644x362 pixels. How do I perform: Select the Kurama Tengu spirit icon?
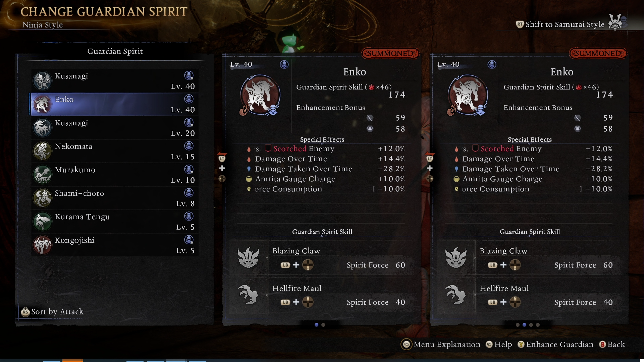click(42, 221)
